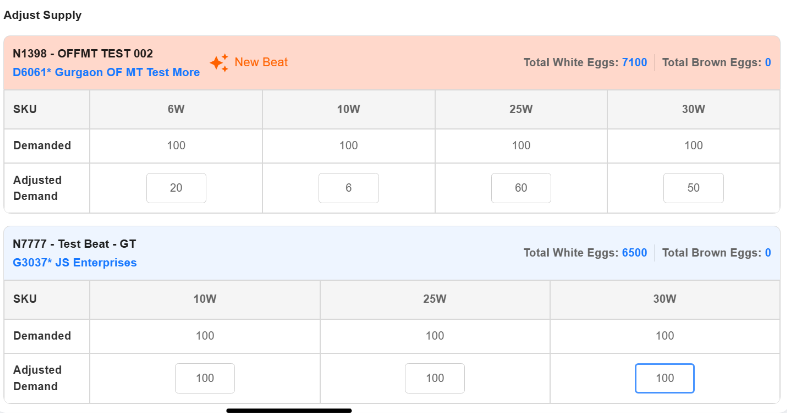
Task: Click the N1398 - OFFMT TEST 002 heading
Action: click(83, 53)
